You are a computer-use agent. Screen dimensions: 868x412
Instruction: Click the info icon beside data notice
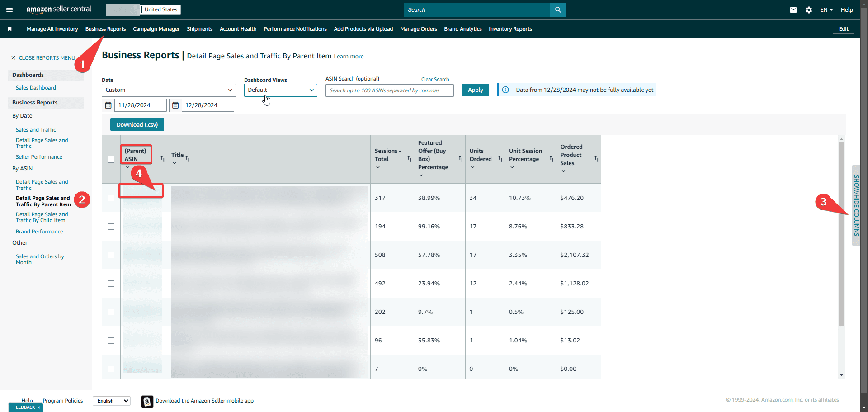click(505, 90)
